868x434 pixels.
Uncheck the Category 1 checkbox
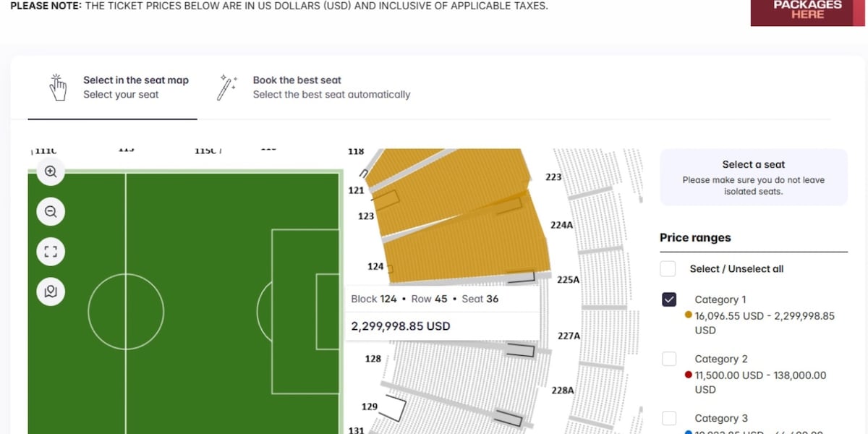point(669,299)
